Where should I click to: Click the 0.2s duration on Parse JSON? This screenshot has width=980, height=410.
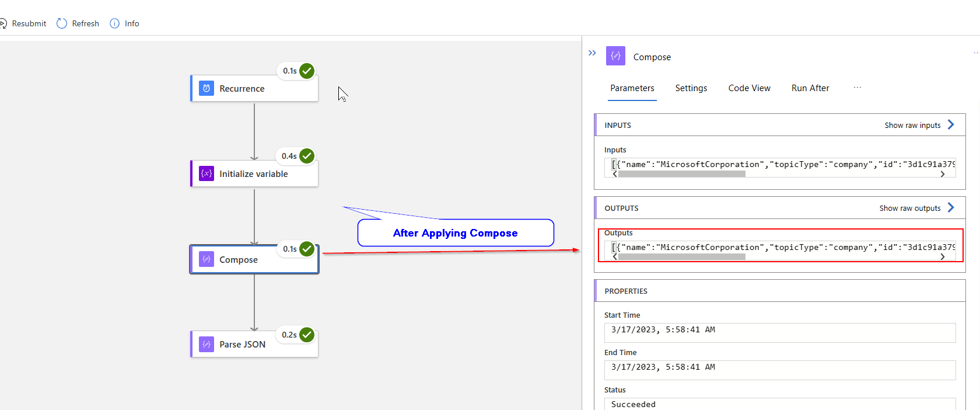click(289, 335)
